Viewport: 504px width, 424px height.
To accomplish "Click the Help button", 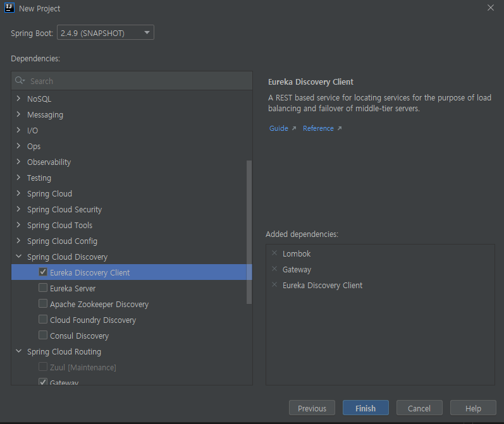I will pyautogui.click(x=473, y=408).
